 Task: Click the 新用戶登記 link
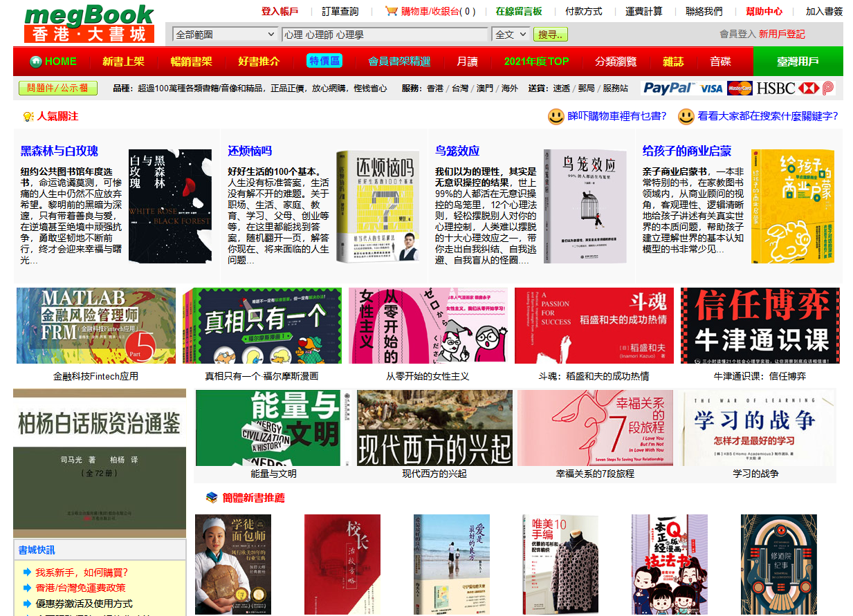[x=782, y=34]
